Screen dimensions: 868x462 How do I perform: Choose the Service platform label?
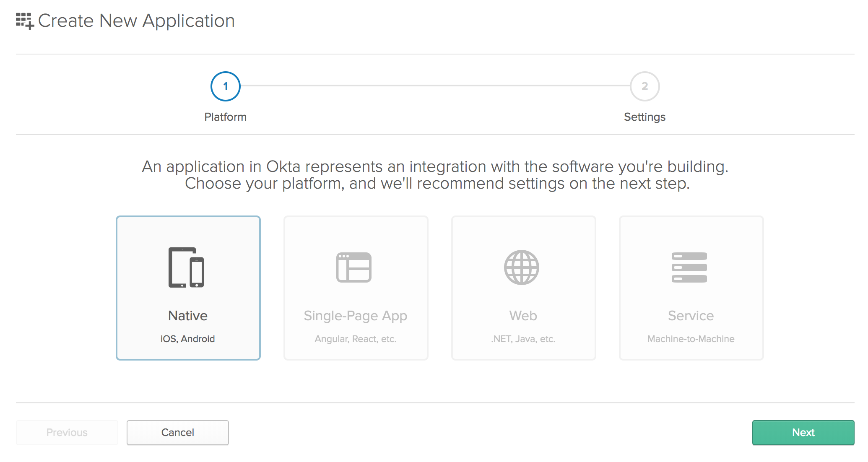(x=691, y=316)
